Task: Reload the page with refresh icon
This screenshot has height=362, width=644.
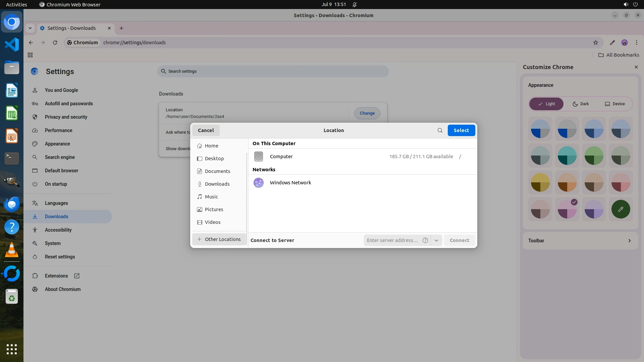Action: [x=55, y=43]
